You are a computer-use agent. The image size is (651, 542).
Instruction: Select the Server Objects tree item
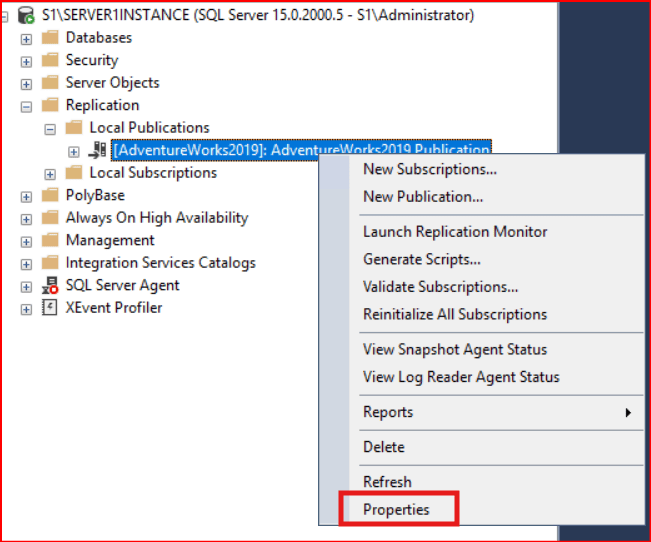pos(112,83)
